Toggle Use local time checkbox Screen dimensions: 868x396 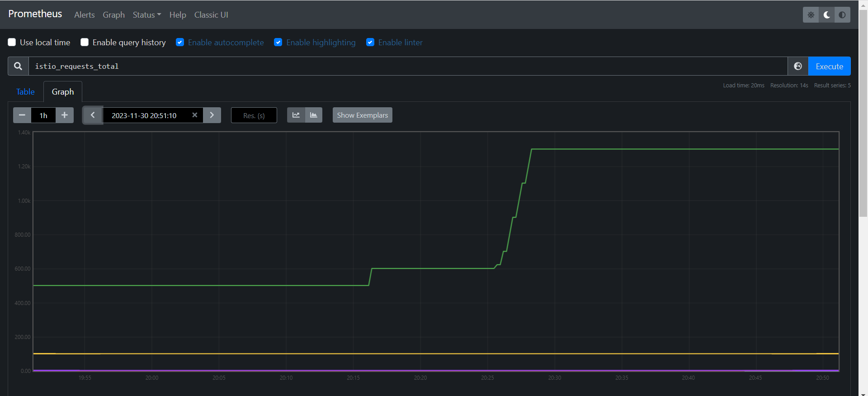click(x=12, y=42)
